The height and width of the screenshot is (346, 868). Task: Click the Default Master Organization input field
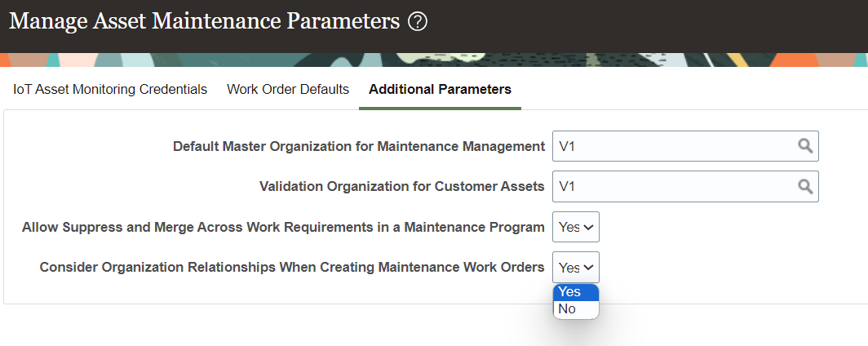tap(673, 146)
